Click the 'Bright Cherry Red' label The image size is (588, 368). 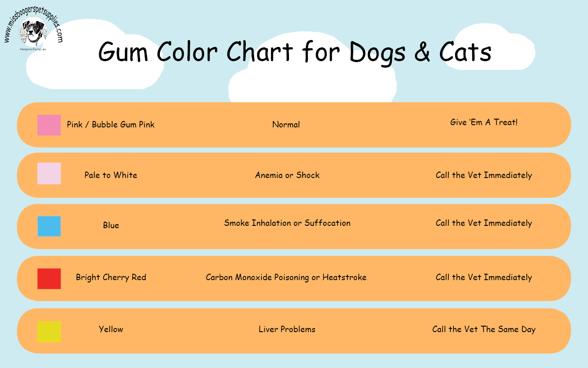(111, 277)
